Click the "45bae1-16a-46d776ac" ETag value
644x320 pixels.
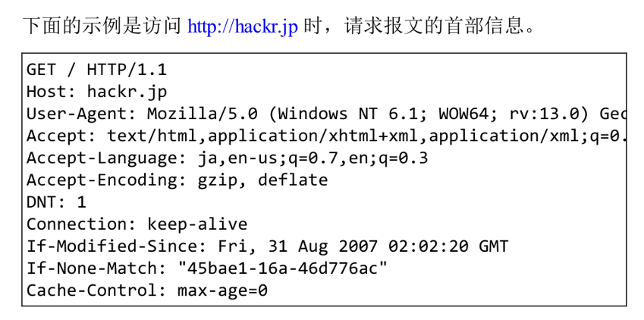pos(283,268)
